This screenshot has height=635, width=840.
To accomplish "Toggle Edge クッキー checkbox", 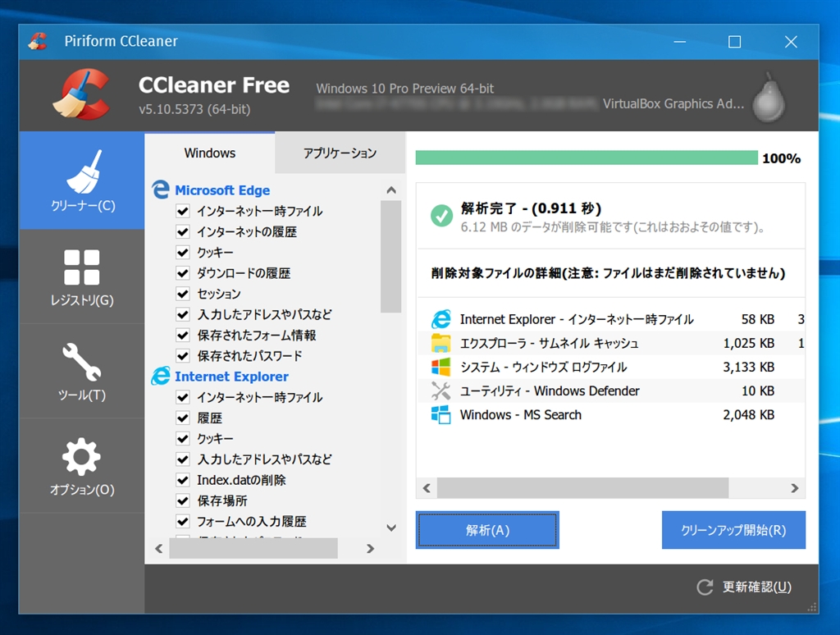I will point(183,253).
